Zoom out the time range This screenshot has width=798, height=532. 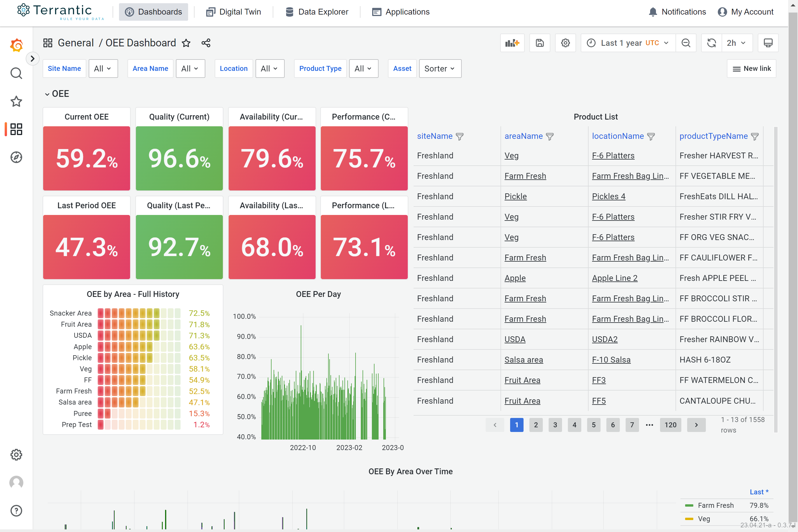[686, 43]
